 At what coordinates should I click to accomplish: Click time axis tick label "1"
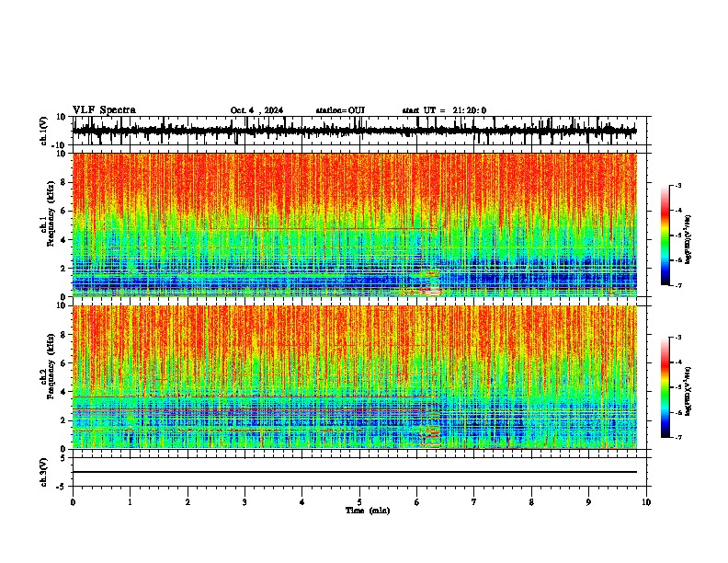130,502
